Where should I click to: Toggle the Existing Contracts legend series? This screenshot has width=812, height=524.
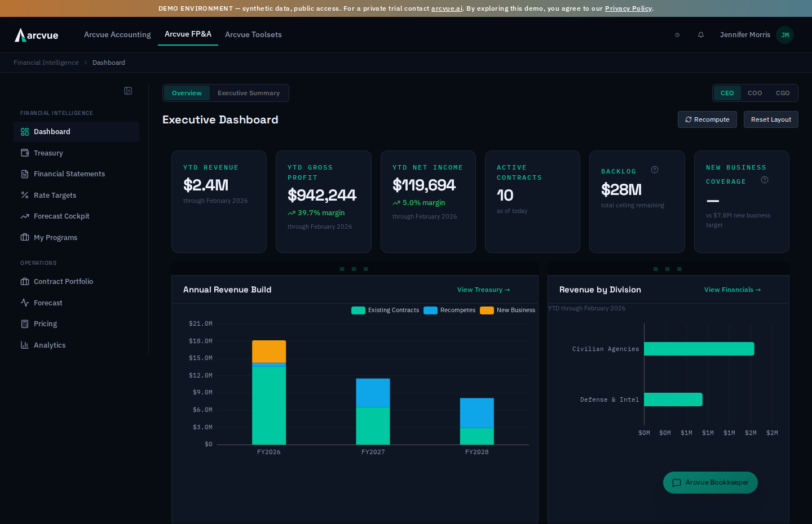(x=385, y=310)
